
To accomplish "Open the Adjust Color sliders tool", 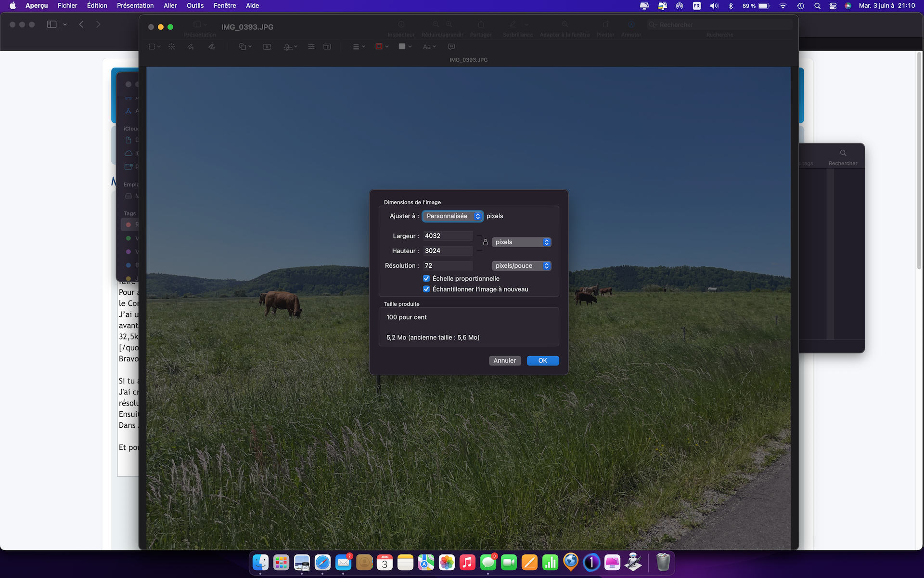I will click(311, 47).
